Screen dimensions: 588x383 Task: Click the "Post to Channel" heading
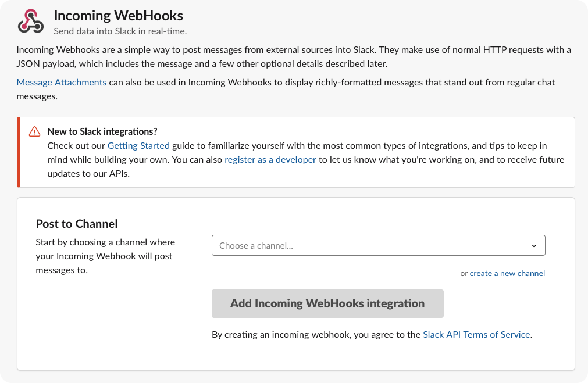(x=77, y=224)
